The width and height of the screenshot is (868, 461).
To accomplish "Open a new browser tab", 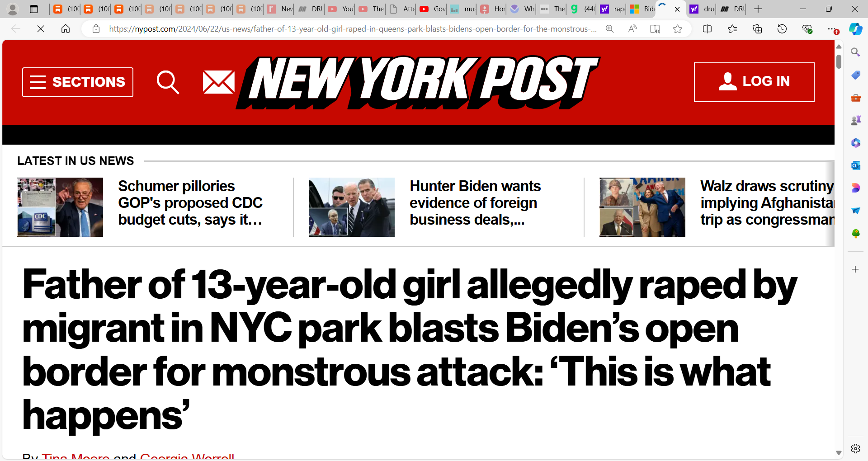I will 758,9.
